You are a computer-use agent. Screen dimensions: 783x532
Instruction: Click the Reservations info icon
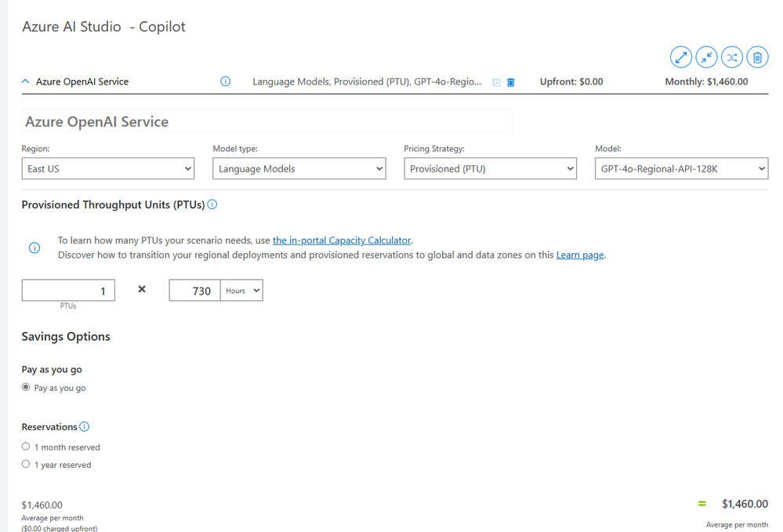(85, 427)
